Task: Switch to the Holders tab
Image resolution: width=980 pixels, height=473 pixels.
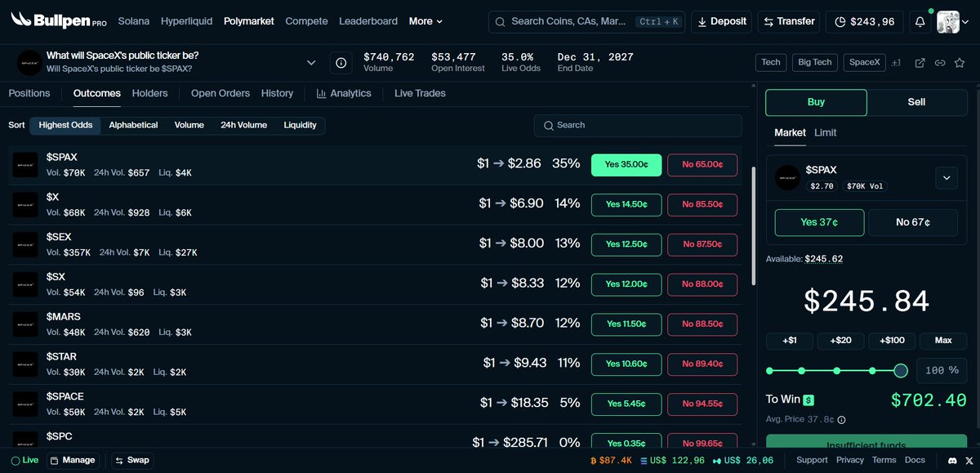Action: [x=149, y=93]
